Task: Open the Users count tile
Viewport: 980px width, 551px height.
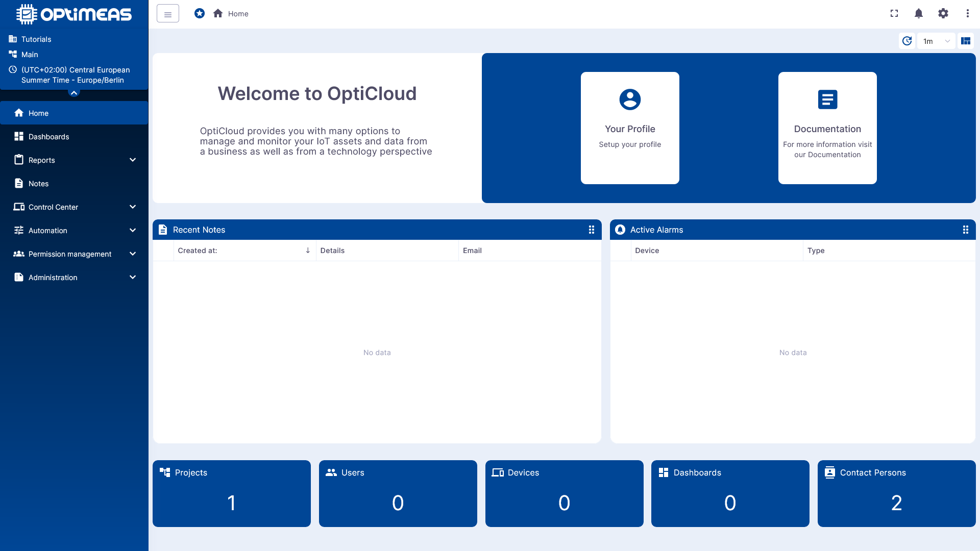Action: click(398, 493)
